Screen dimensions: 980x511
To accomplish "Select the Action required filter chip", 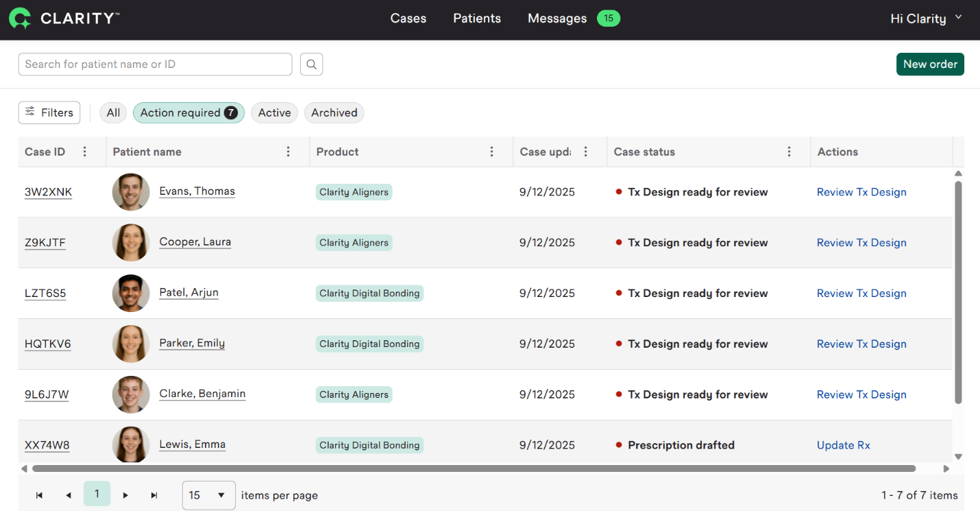I will [x=188, y=113].
